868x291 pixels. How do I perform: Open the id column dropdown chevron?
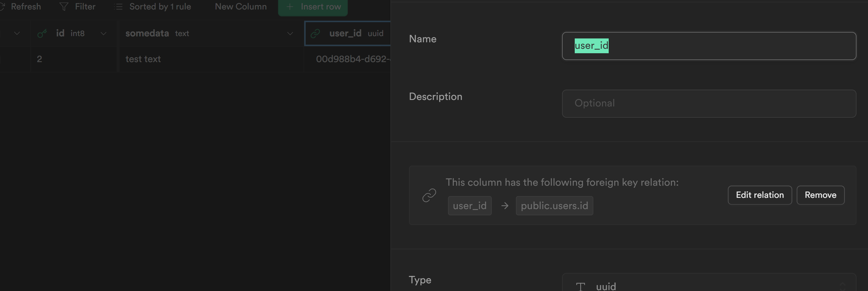coord(103,33)
